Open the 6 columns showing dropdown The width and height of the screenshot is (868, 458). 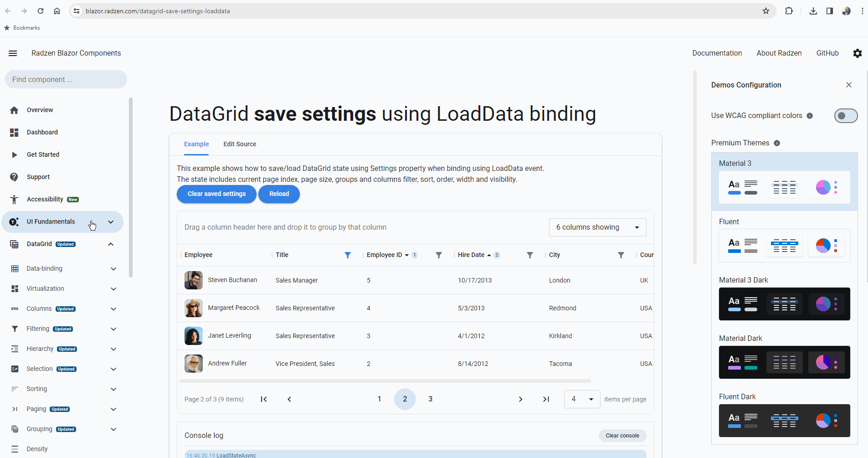click(597, 227)
